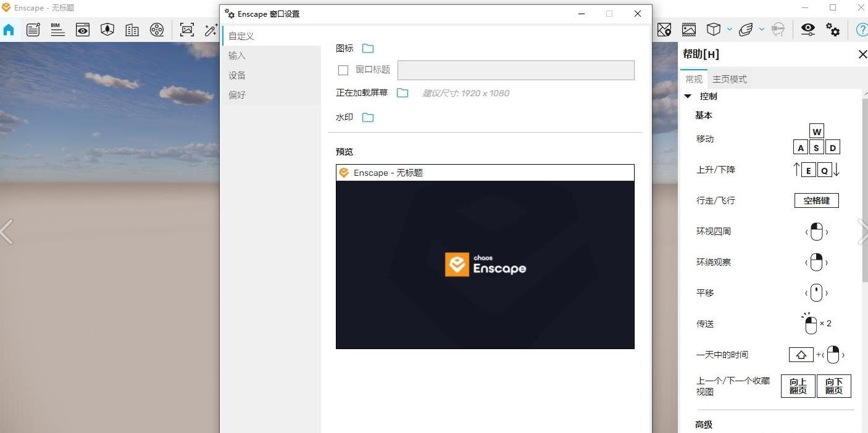Image resolution: width=868 pixels, height=433 pixels.
Task: Click the 环绕观察 mouse icon
Action: (816, 262)
